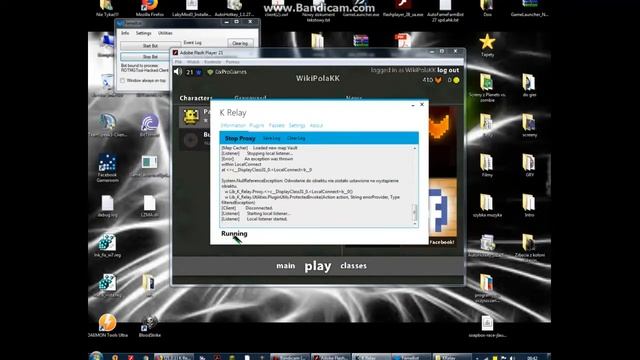Close the K Relay window
640x360 pixels.
[422, 105]
